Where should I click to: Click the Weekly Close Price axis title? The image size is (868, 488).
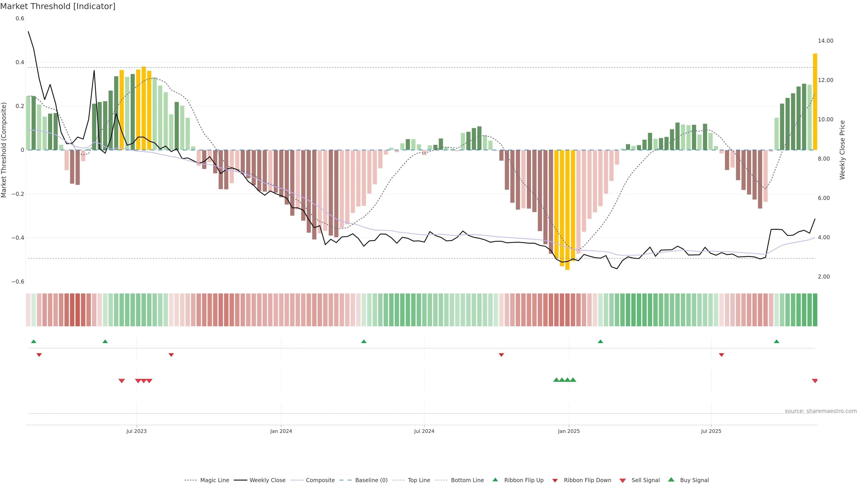click(x=842, y=150)
